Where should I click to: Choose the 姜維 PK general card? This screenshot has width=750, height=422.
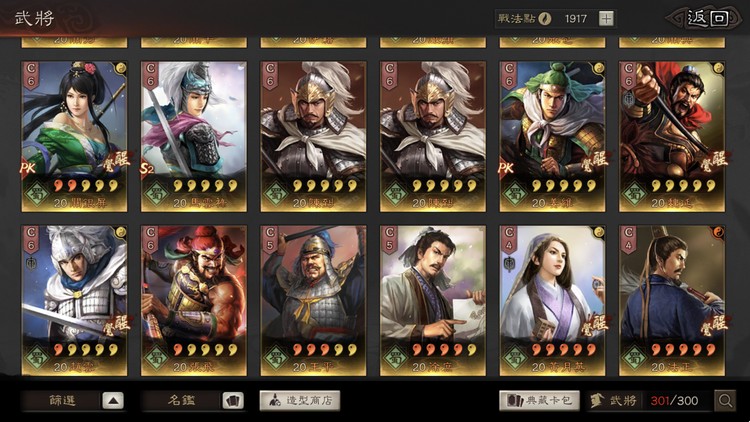552,136
